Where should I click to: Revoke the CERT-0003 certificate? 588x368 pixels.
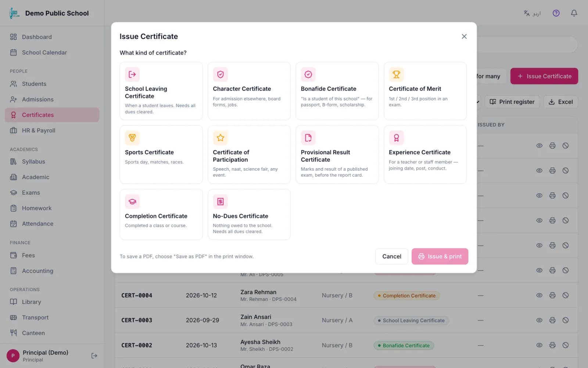pos(566,320)
